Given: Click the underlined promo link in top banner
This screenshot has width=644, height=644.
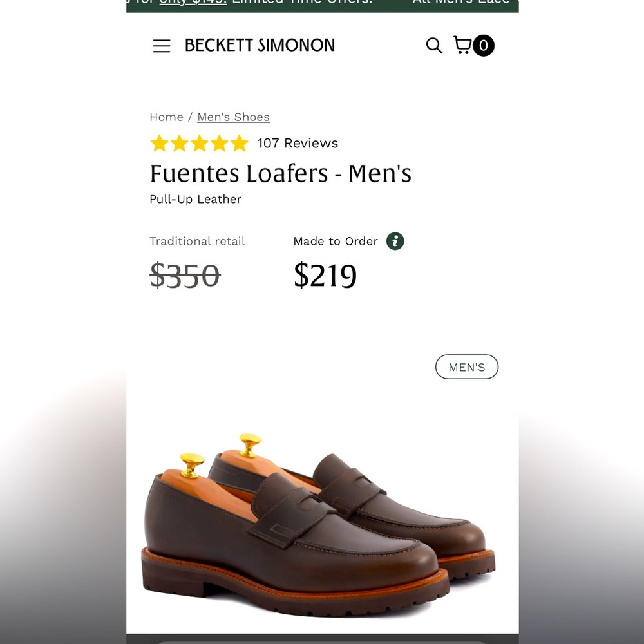Looking at the screenshot, I should (x=193, y=3).
